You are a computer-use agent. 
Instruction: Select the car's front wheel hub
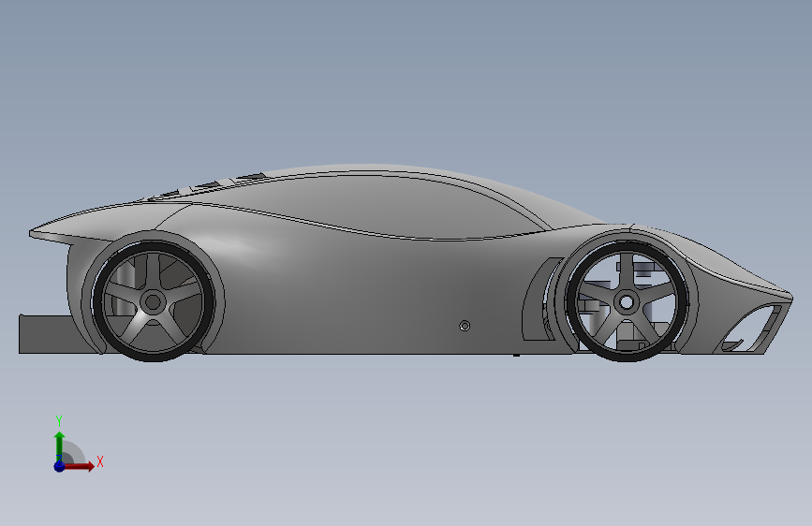coord(626,301)
